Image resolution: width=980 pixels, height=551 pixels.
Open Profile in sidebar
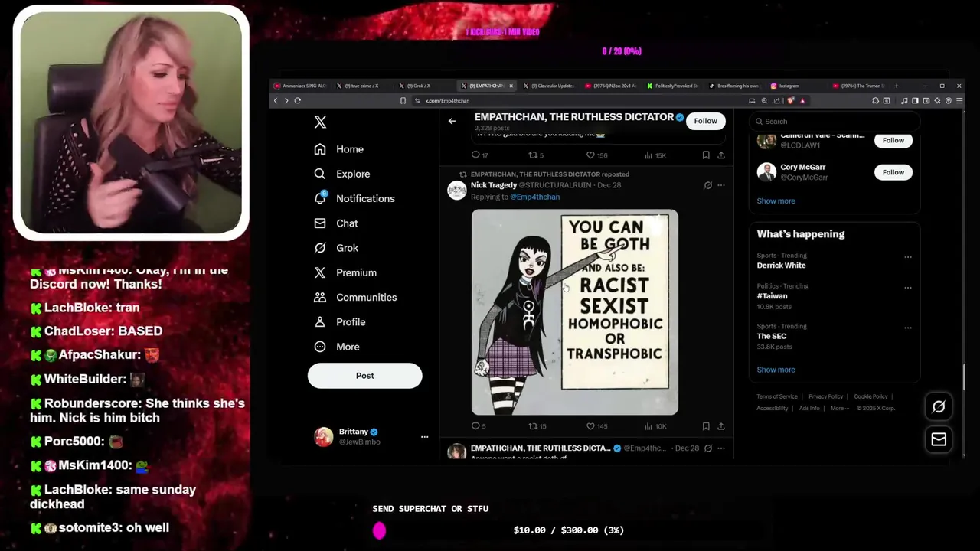(x=340, y=322)
